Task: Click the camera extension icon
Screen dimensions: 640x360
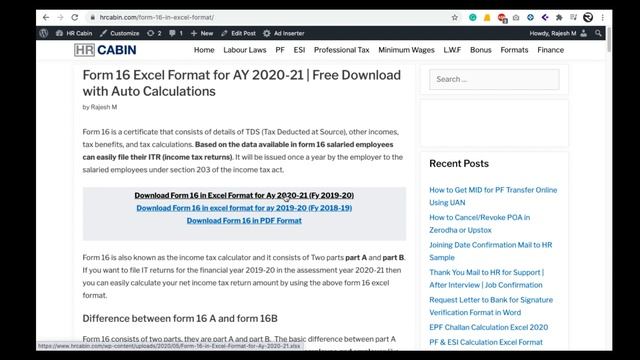Action: [x=516, y=18]
